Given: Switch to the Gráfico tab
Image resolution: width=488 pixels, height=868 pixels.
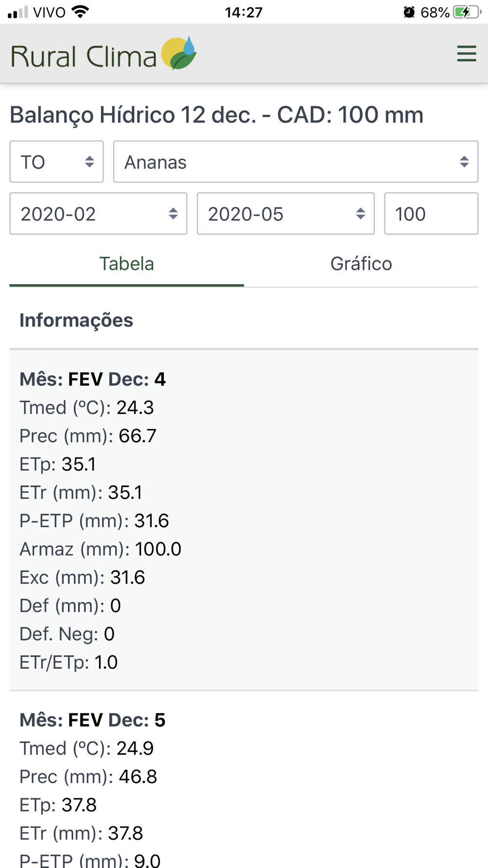Looking at the screenshot, I should (x=361, y=264).
